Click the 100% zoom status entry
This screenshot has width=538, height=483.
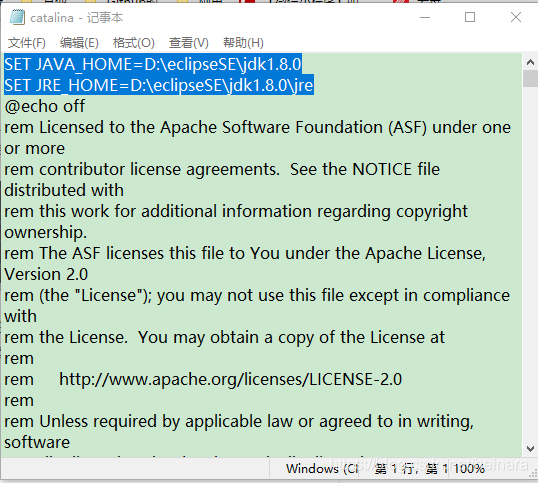tap(469, 469)
